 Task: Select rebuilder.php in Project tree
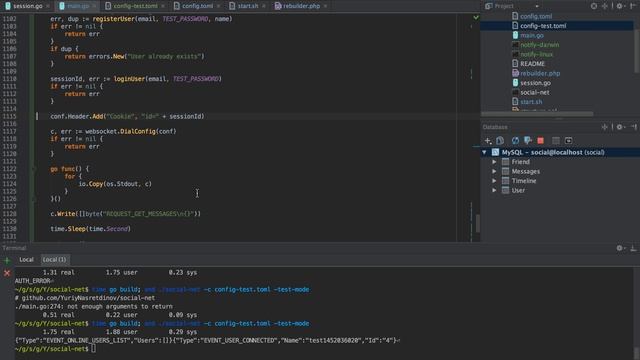pyautogui.click(x=540, y=73)
